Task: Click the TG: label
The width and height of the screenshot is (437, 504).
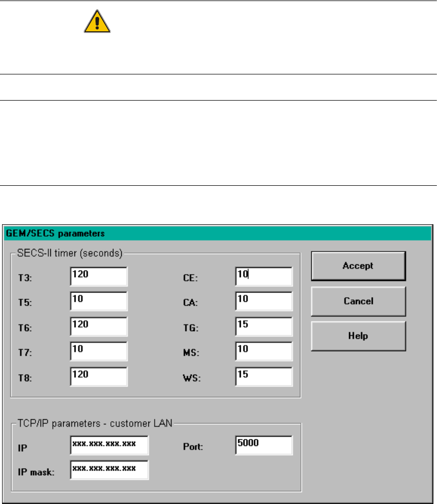Action: (x=191, y=328)
